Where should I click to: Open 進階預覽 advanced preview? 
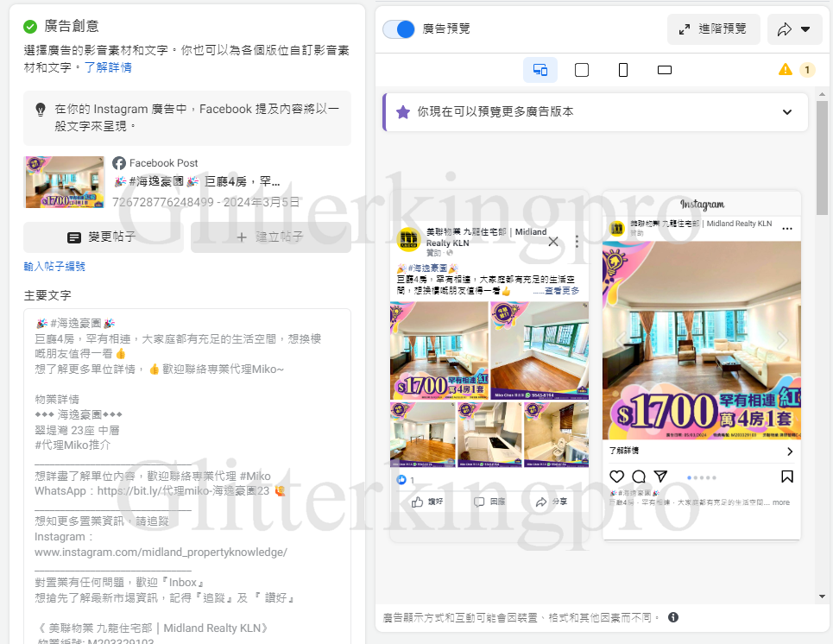tap(714, 29)
